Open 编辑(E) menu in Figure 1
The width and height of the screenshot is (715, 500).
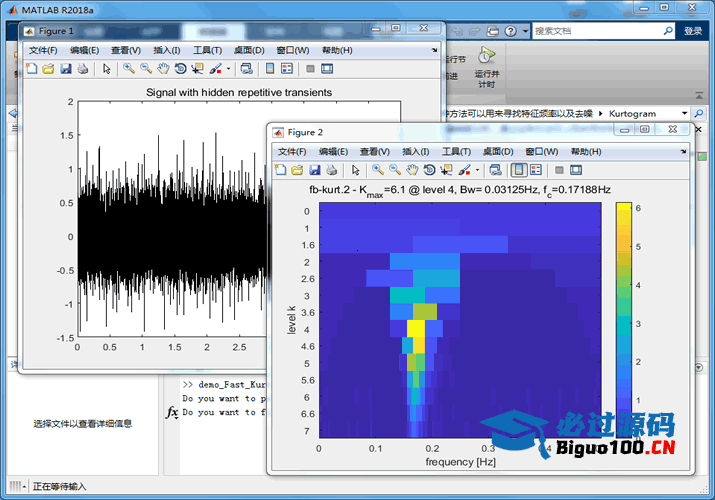84,50
